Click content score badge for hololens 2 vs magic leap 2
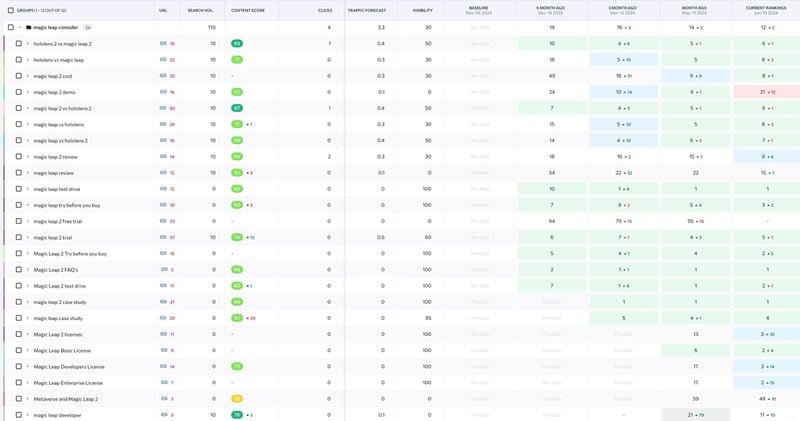 pyautogui.click(x=237, y=43)
